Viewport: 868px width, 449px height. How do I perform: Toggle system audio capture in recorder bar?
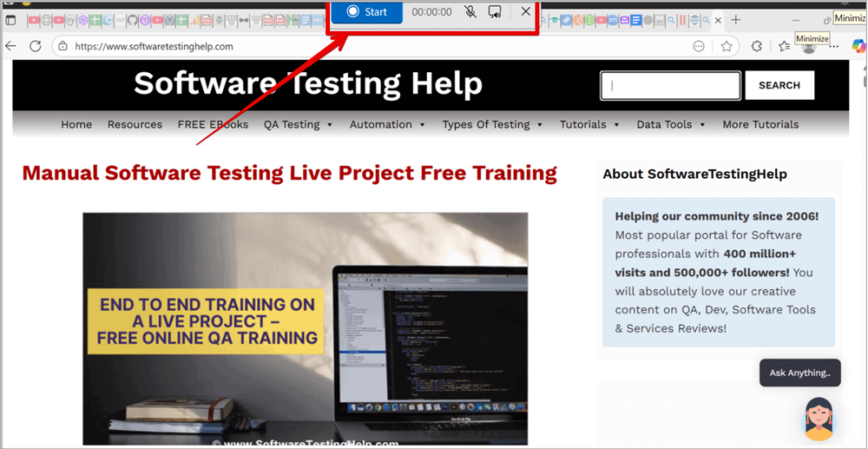pos(495,11)
